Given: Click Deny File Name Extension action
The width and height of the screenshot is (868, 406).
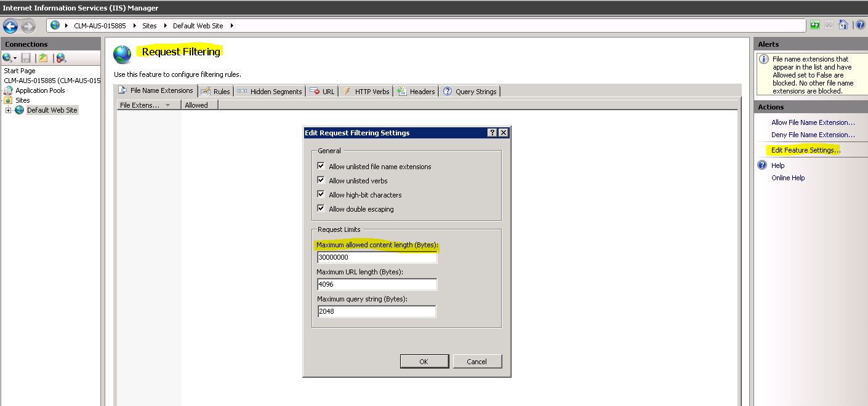Looking at the screenshot, I should coord(813,135).
